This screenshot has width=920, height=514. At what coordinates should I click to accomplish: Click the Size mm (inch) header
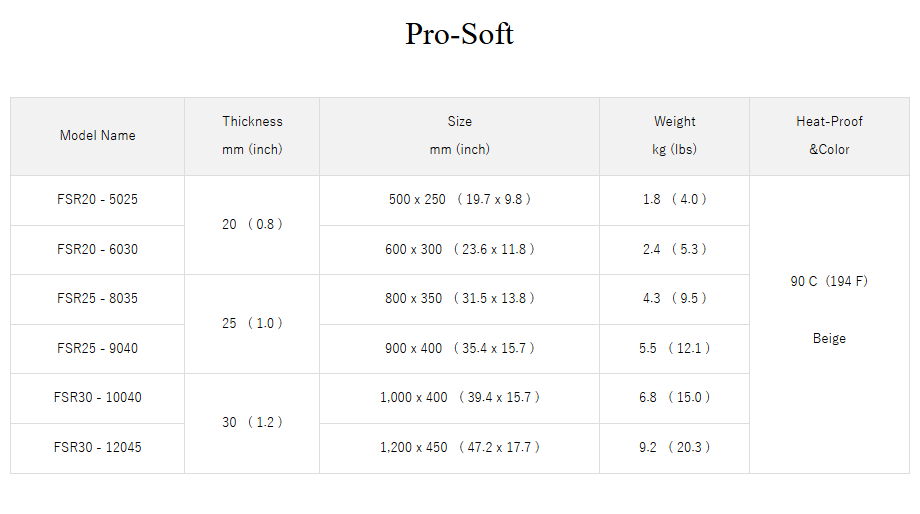(459, 135)
